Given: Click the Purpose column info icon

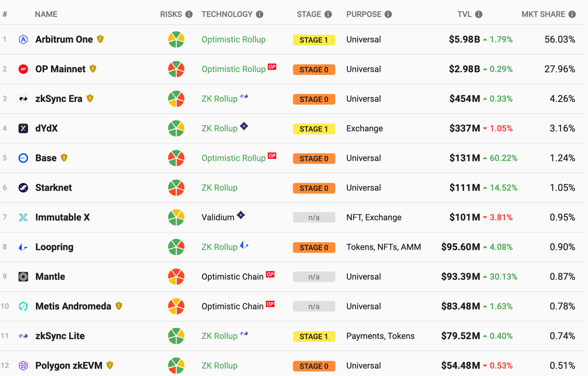Looking at the screenshot, I should click(x=388, y=14).
